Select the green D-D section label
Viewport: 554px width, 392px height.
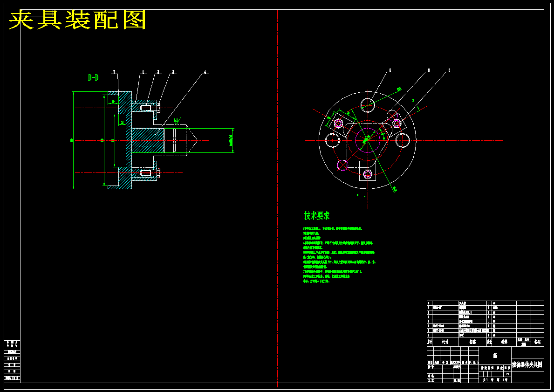(93, 77)
